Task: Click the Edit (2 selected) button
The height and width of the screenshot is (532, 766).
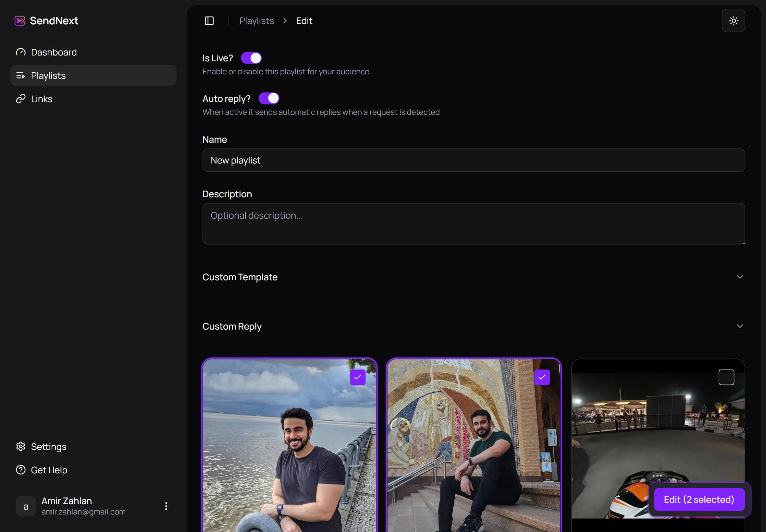Action: [x=699, y=499]
